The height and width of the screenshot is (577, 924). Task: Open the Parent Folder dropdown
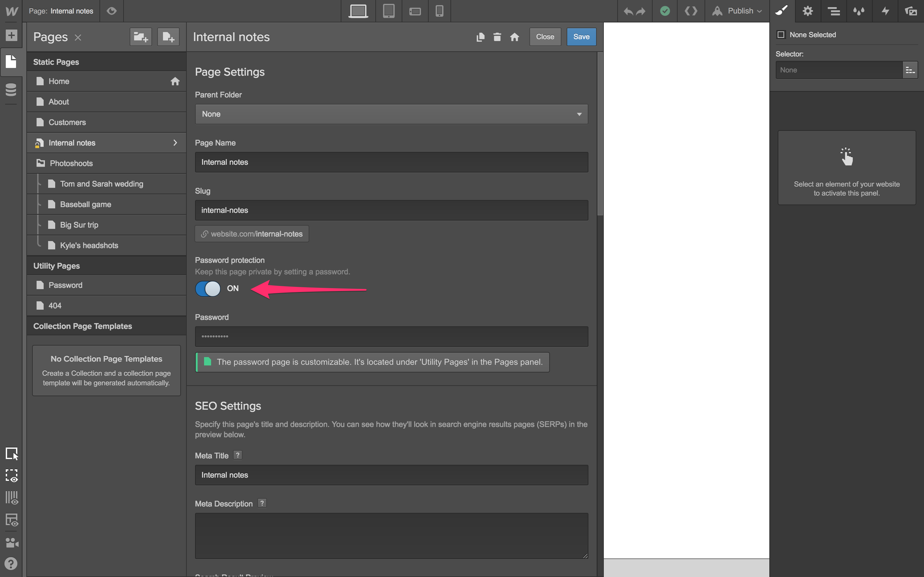click(391, 114)
